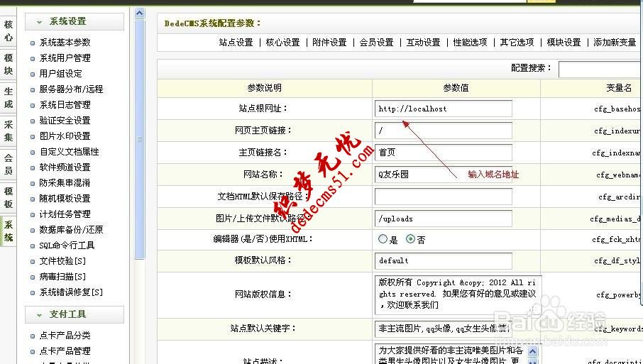Collapse the 支付工具 section header
The height and width of the screenshot is (364, 643).
75,314
